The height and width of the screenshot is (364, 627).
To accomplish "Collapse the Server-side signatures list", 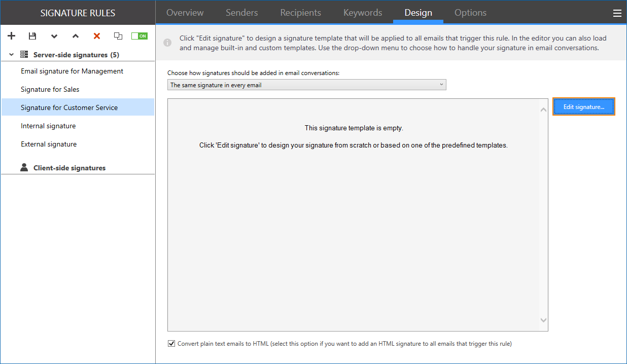I will (11, 54).
